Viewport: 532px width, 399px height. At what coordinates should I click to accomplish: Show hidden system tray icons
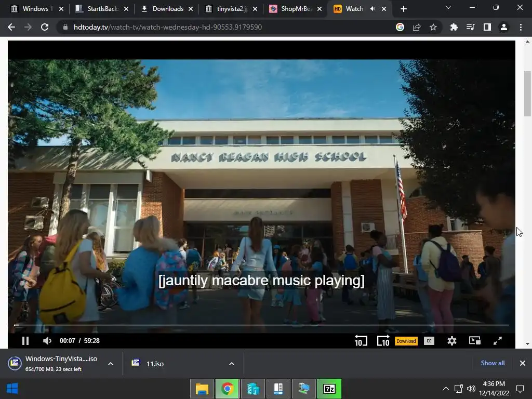tap(446, 389)
